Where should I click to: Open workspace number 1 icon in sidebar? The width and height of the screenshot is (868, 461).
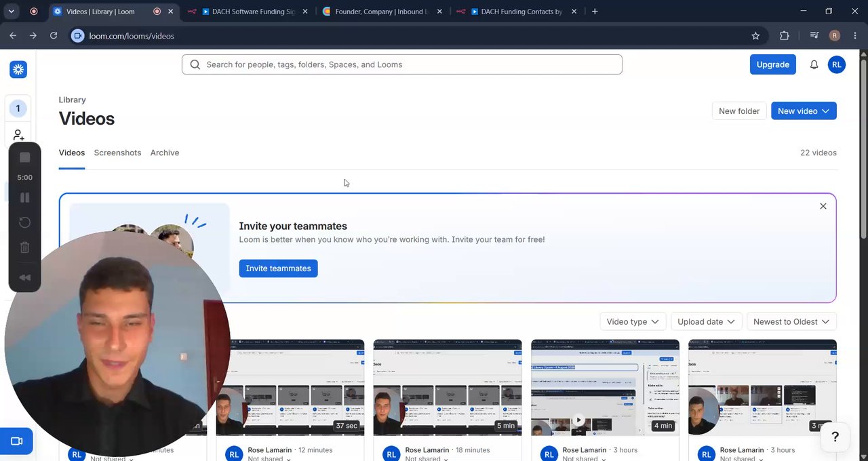(x=18, y=108)
